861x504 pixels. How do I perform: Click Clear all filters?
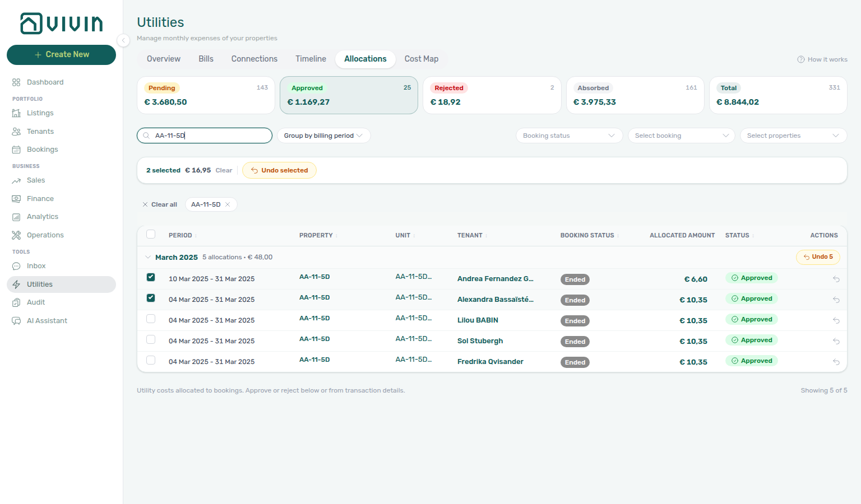pos(160,204)
